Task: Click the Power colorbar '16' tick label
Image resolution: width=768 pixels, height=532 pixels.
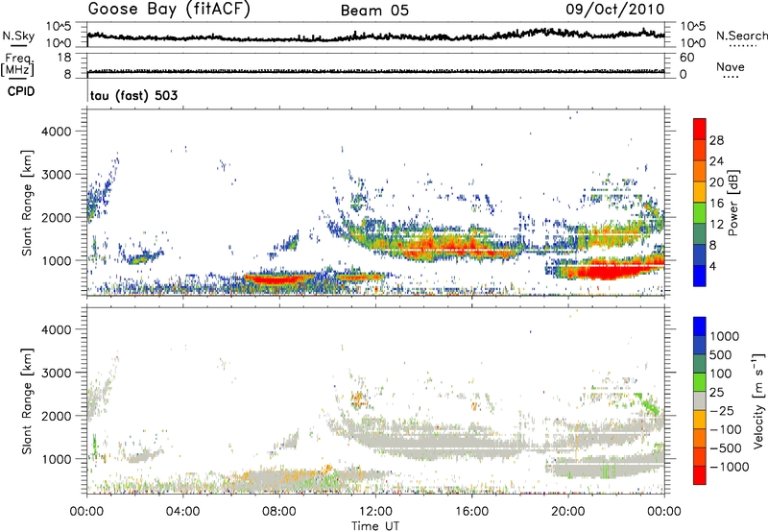Action: coord(716,204)
